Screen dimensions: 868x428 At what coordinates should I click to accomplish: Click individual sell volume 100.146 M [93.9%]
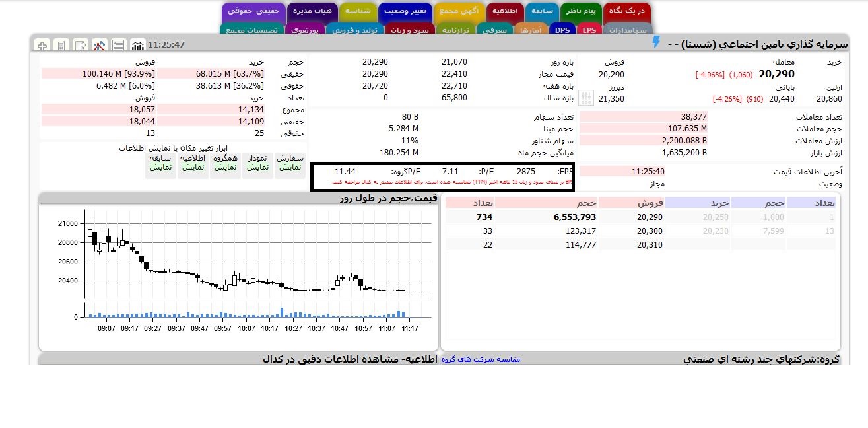[119, 73]
